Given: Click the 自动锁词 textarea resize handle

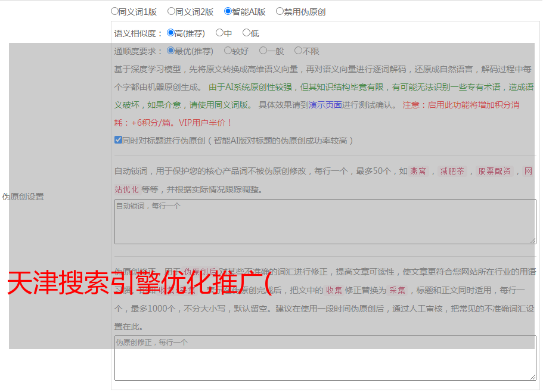Looking at the screenshot, I should click(x=533, y=240).
